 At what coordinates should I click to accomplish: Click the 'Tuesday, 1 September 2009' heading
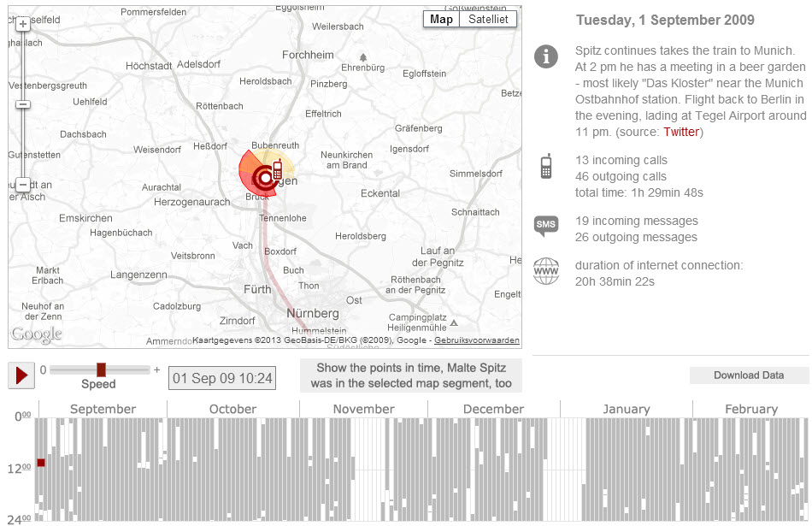[x=665, y=20]
